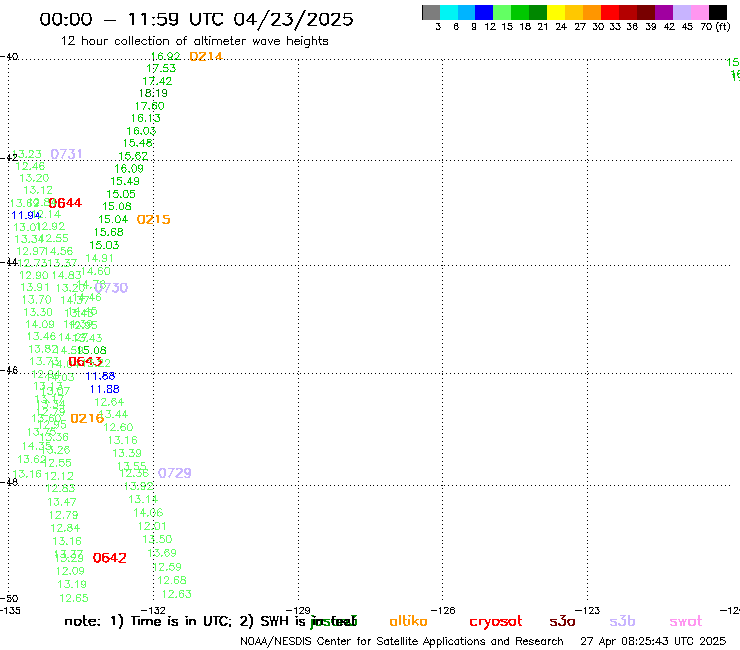Select the red 0644 time marker
The image size is (740, 650).
tap(65, 203)
